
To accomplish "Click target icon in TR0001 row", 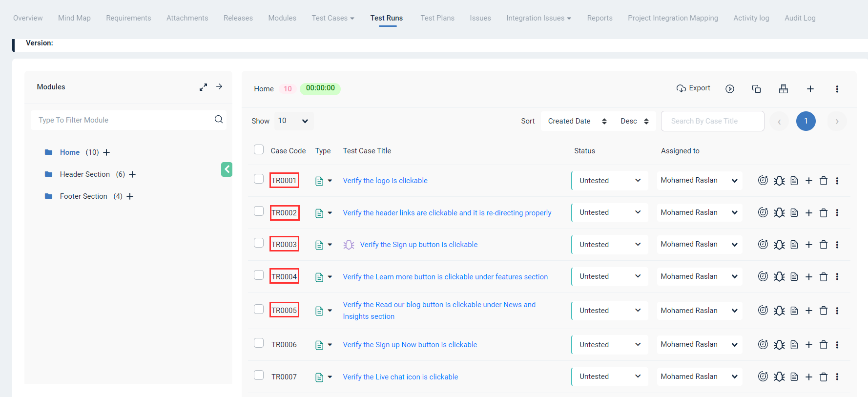I will [763, 180].
